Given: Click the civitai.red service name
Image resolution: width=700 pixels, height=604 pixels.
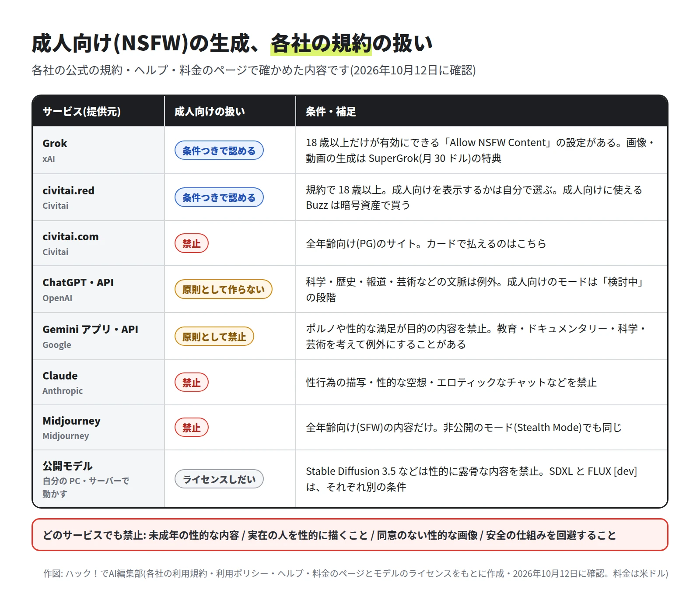Looking at the screenshot, I should tap(68, 190).
